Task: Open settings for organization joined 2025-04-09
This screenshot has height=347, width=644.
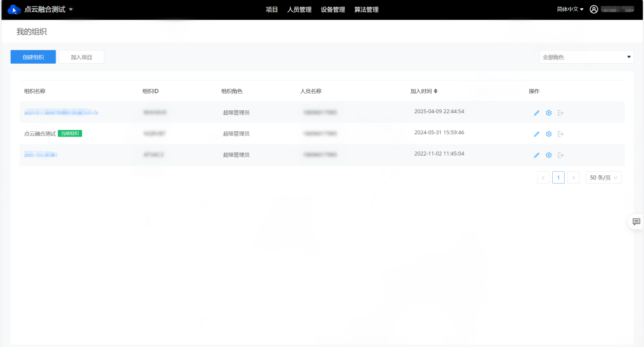Action: pos(549,113)
